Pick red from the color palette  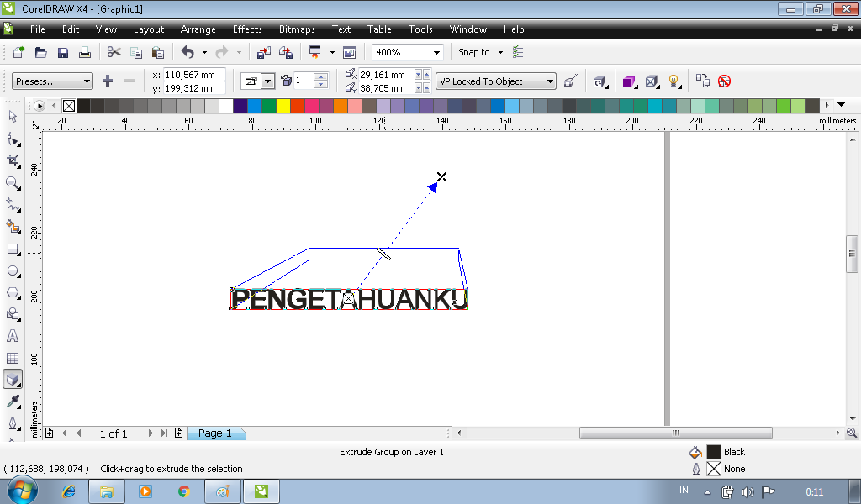click(x=298, y=105)
